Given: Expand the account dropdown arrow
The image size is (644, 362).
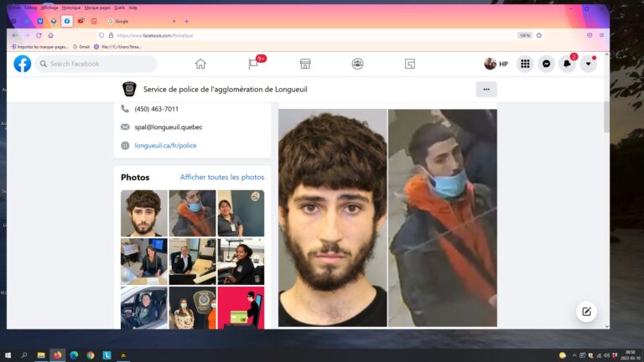Looking at the screenshot, I should click(588, 64).
